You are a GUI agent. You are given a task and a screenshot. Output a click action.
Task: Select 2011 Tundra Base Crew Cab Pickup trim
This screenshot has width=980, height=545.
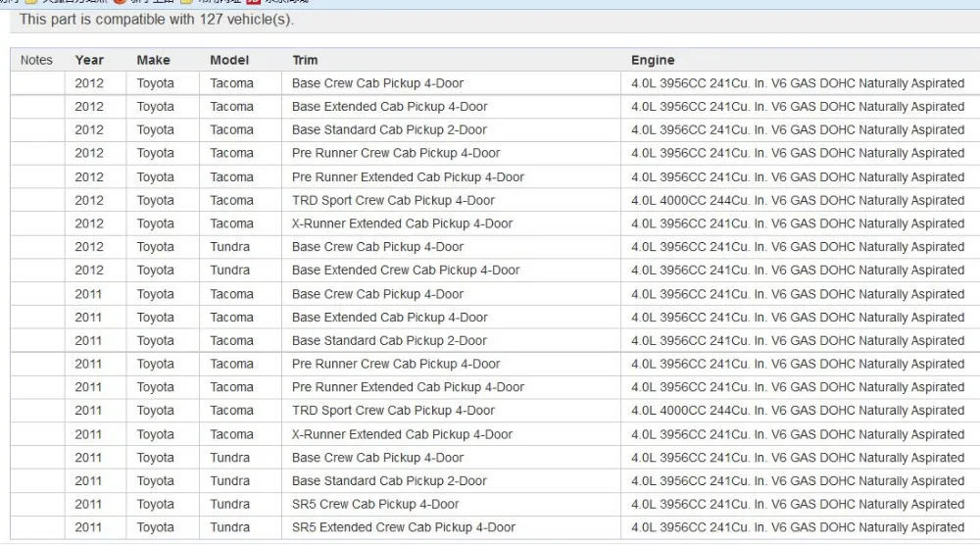point(377,458)
